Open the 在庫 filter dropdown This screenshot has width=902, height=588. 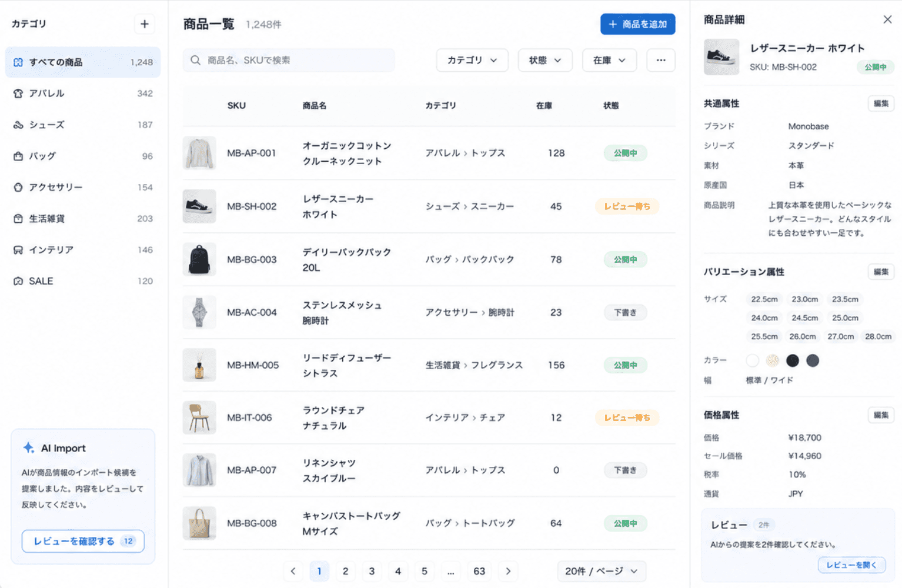[x=609, y=60]
